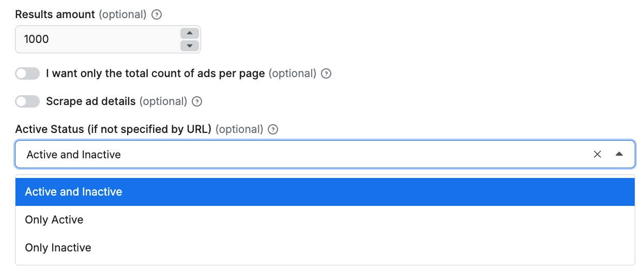This screenshot has height=269, width=644.
Task: Click help icon for total count of ads
Action: tap(326, 74)
